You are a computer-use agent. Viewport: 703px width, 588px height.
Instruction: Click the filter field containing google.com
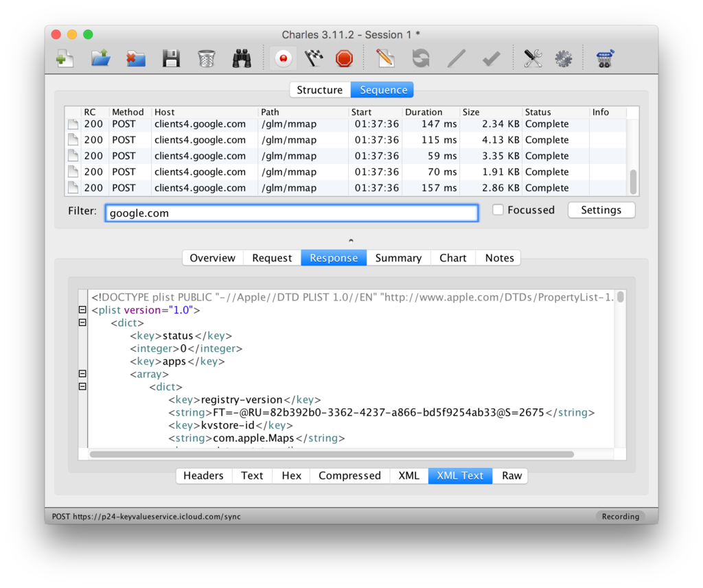(x=291, y=213)
